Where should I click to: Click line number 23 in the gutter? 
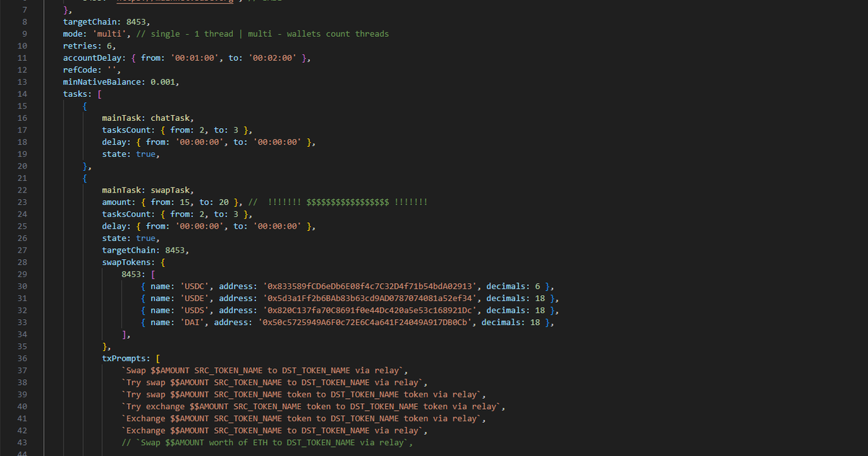(22, 202)
